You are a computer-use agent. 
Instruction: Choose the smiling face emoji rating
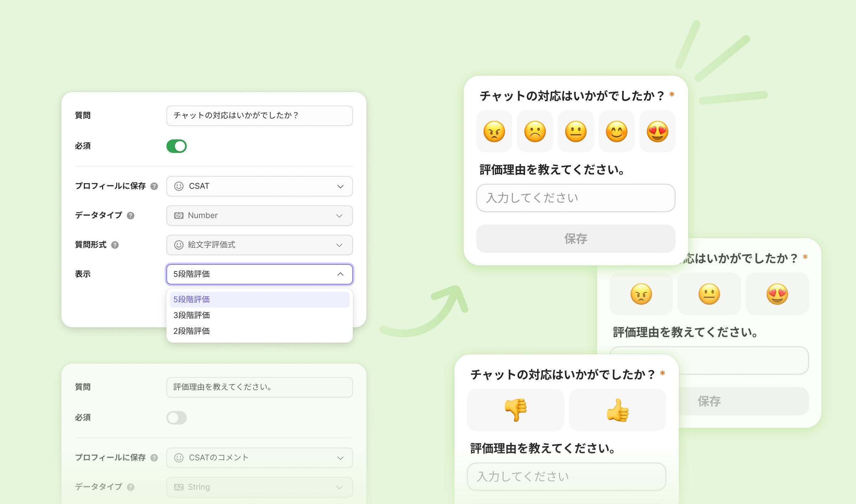[x=616, y=132]
